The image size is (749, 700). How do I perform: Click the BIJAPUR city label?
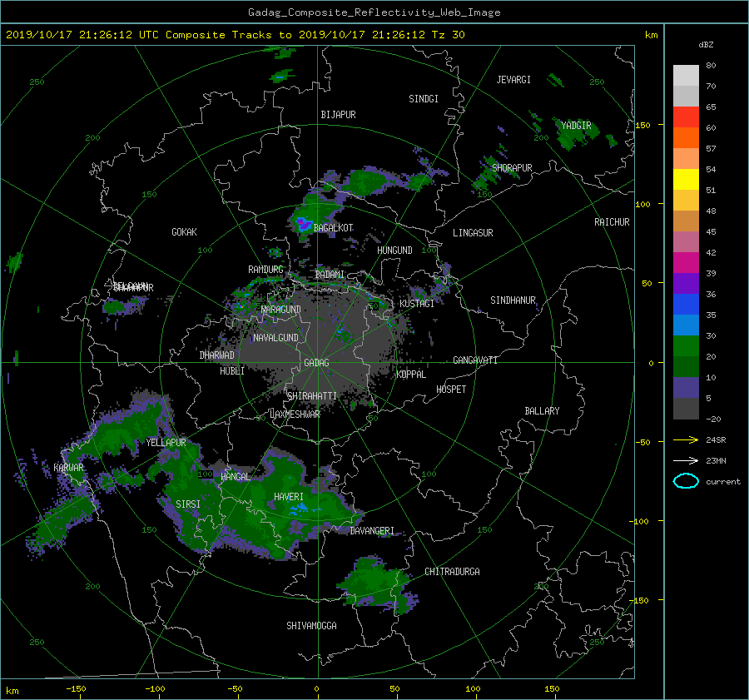pyautogui.click(x=338, y=115)
